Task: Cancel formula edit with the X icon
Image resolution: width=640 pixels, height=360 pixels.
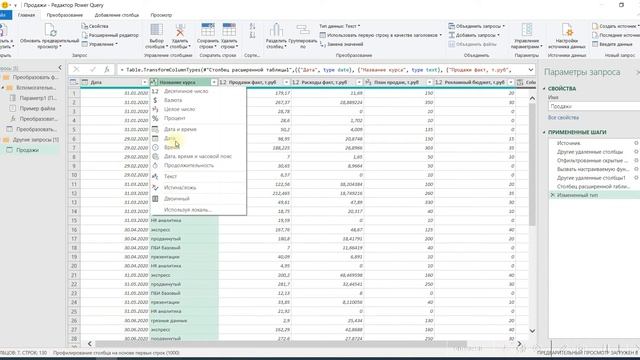Action: click(76, 70)
